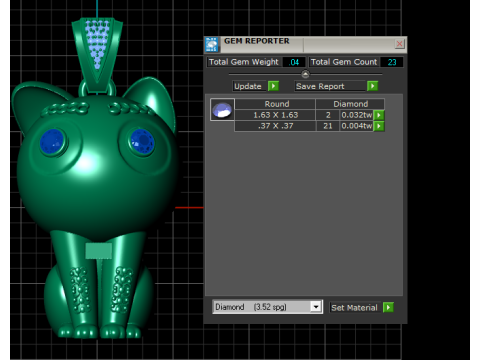The image size is (480, 360).
Task: Click the Total Gem Count value 23
Action: [392, 62]
